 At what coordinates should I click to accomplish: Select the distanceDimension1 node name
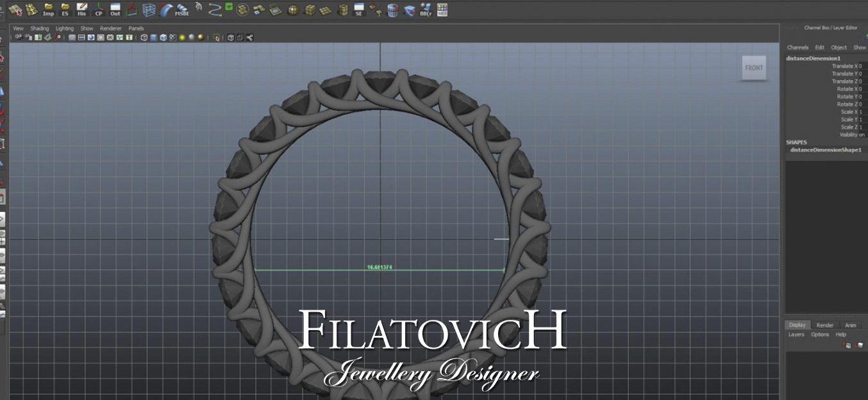click(814, 58)
